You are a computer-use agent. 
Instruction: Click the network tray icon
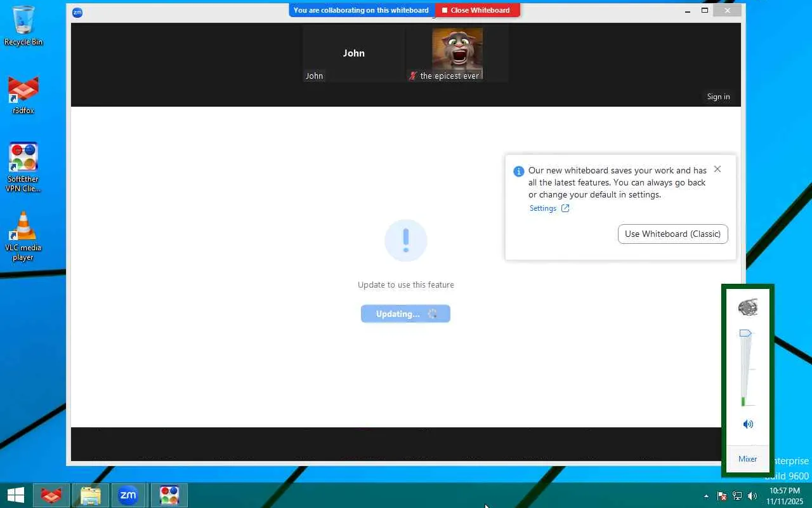coord(737,496)
